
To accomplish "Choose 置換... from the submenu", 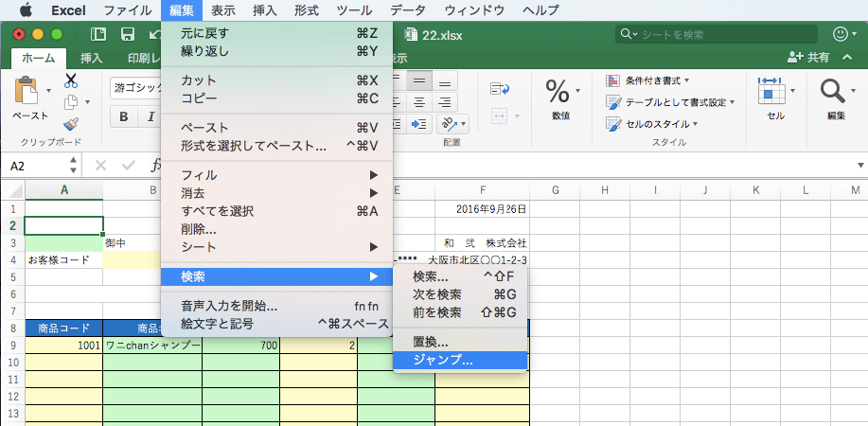I will coord(431,342).
